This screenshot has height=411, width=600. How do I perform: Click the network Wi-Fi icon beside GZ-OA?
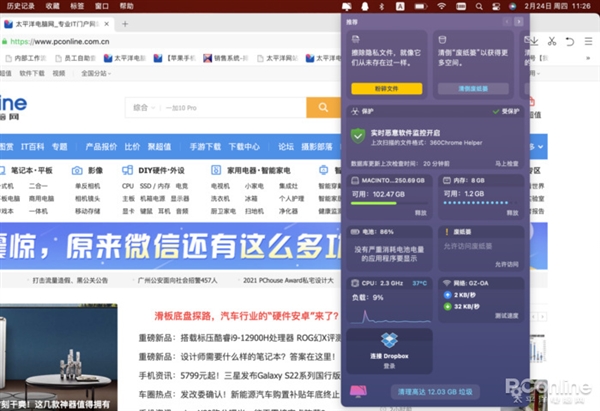coord(447,283)
